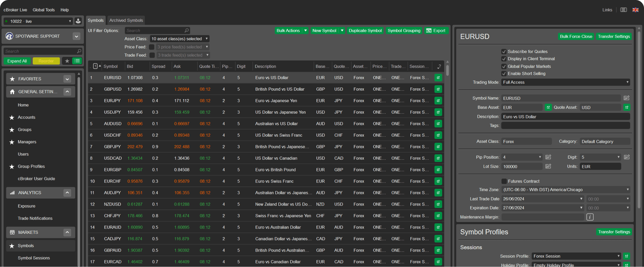
Task: Open EURCAD row external link icon
Action: (x=438, y=262)
